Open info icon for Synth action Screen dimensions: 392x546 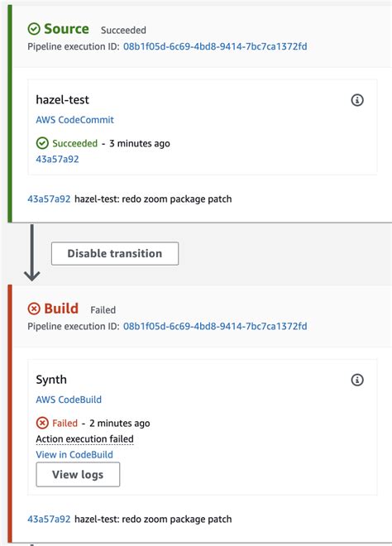point(356,380)
